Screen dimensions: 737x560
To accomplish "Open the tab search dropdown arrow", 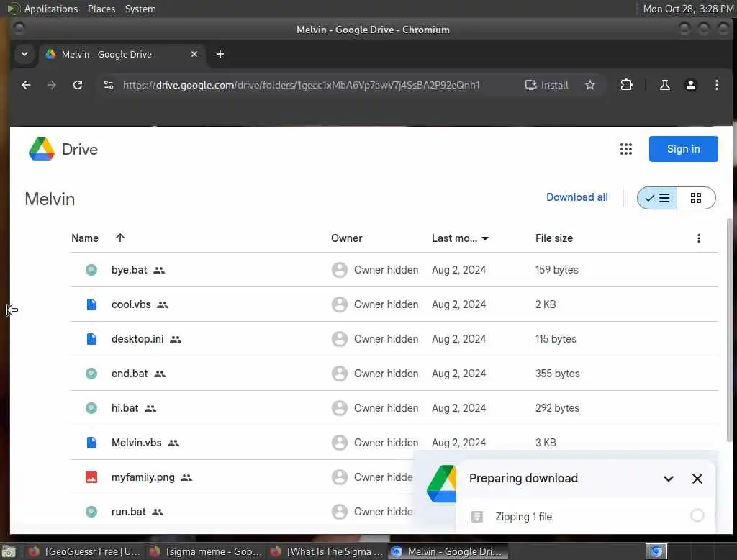I will (24, 54).
